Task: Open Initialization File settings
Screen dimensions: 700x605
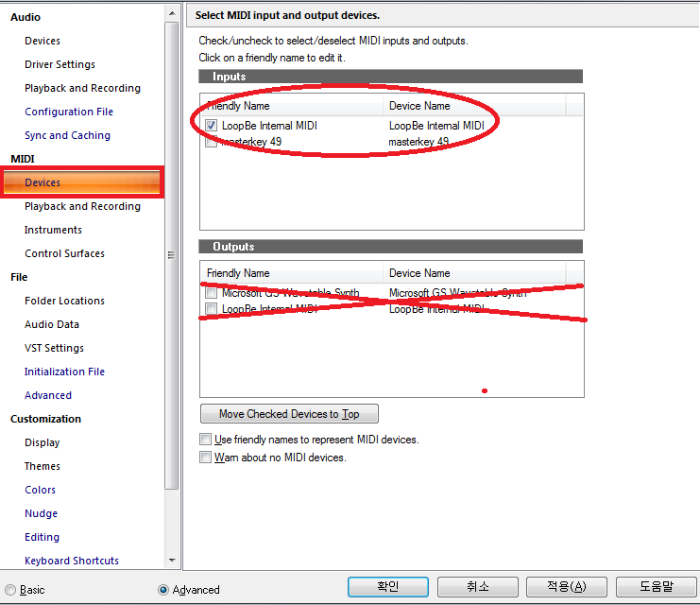Action: [64, 372]
